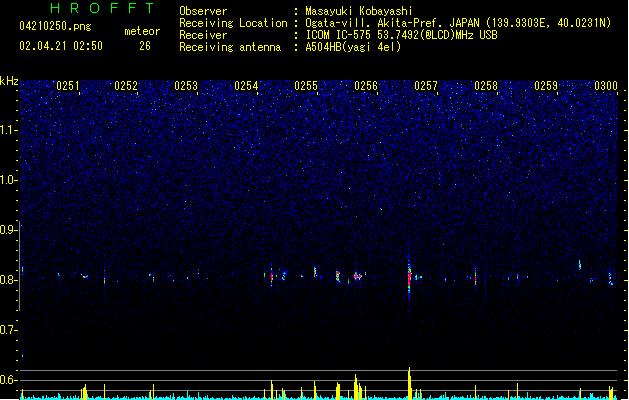Click the 0253 time marker
This screenshot has height=400, width=629.
coord(186,86)
